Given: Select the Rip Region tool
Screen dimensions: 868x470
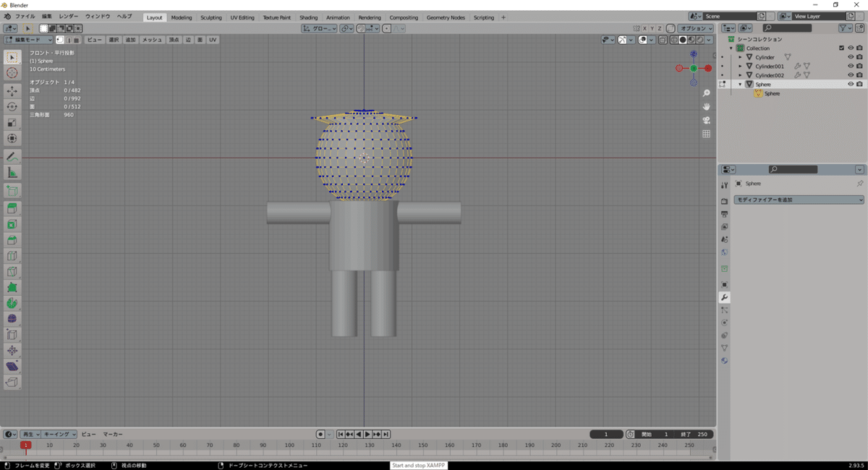Looking at the screenshot, I should (12, 383).
